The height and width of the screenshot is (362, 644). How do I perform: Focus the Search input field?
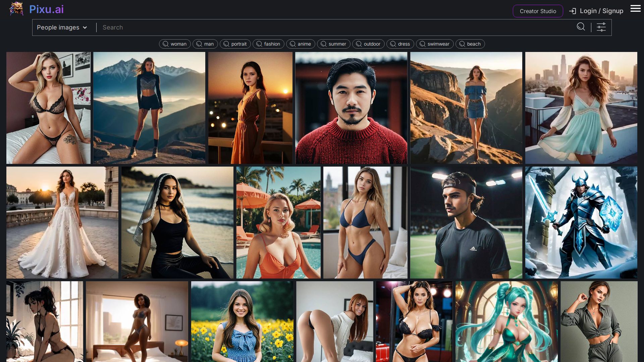335,27
